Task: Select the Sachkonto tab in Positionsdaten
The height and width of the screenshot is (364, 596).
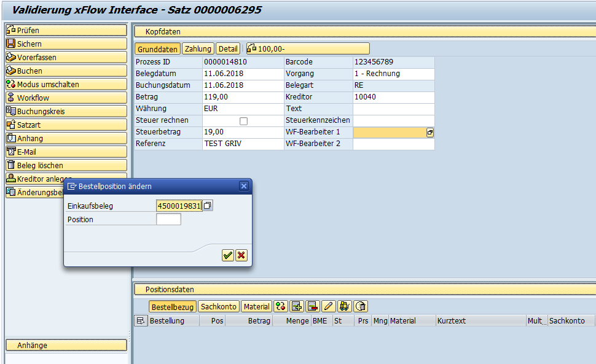Action: (219, 306)
